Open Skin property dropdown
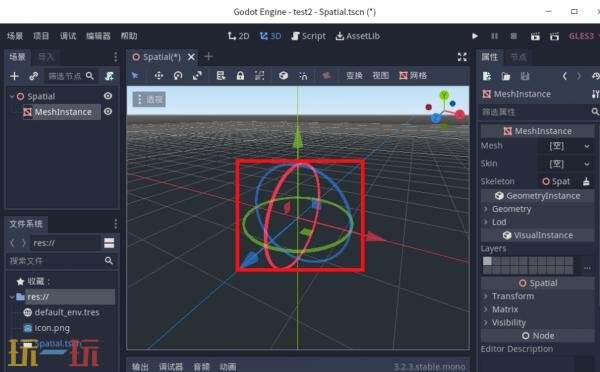 tap(567, 164)
